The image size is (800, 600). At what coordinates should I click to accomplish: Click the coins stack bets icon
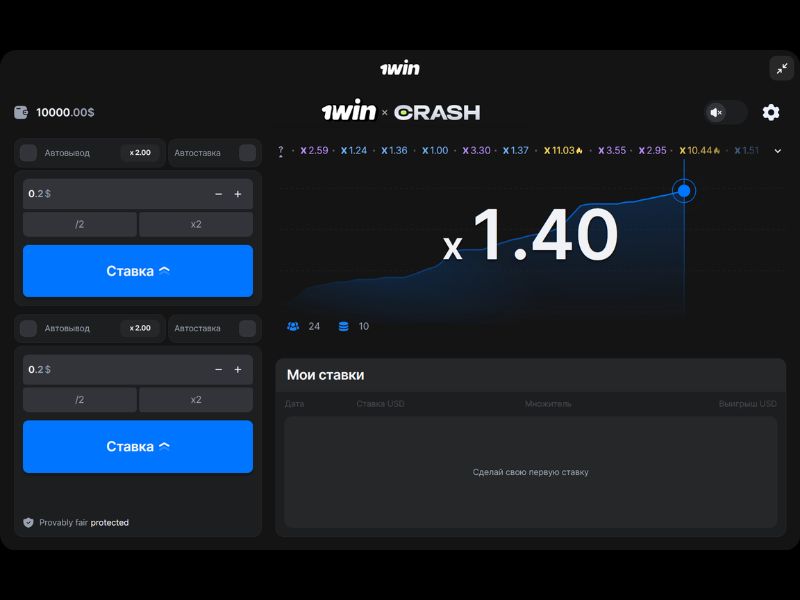(344, 326)
